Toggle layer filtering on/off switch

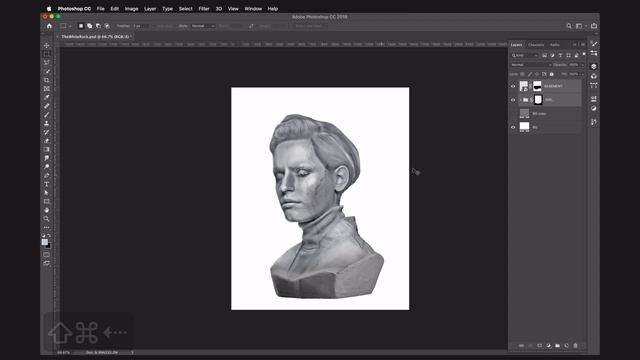[584, 54]
